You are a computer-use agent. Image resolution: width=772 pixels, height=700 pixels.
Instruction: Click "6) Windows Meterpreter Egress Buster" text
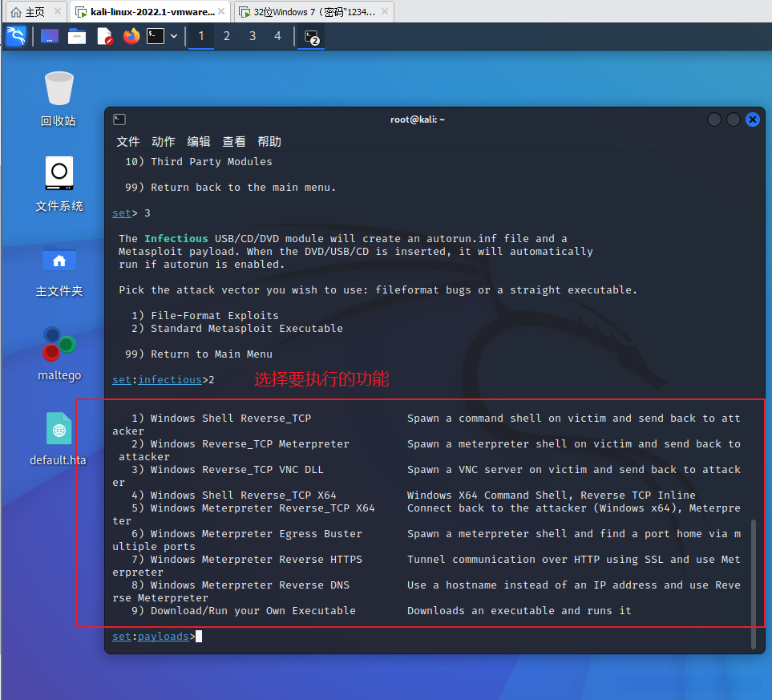(247, 533)
